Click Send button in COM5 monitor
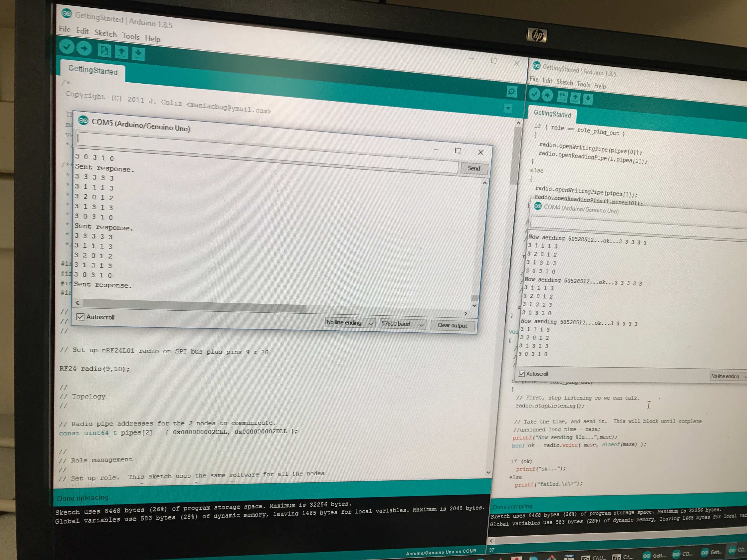747x560 pixels. 474,168
